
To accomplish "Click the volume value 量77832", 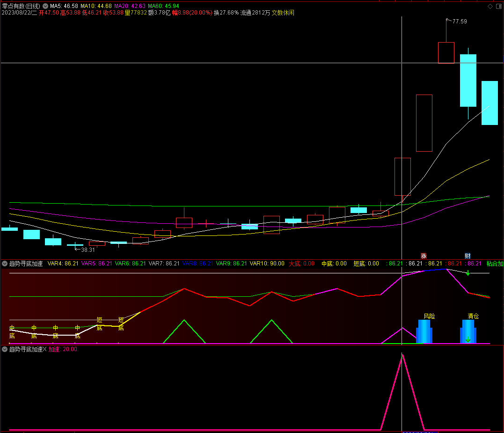I will [x=136, y=13].
